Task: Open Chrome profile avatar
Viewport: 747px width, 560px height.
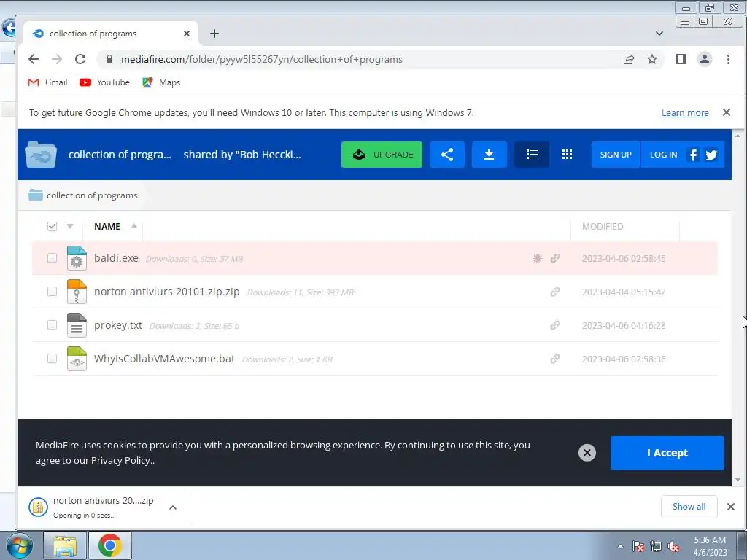Action: pos(705,59)
